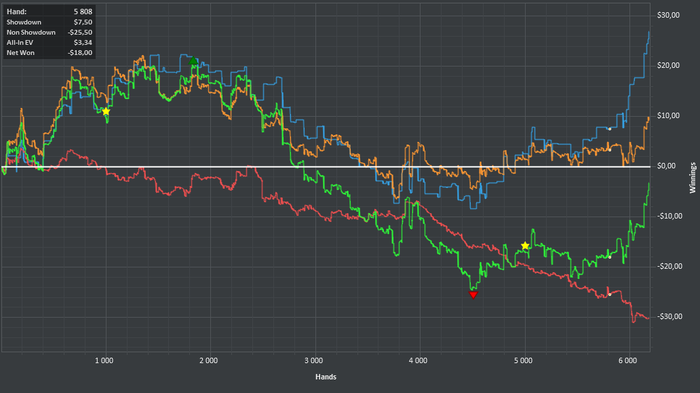Click the 3 000 hands axis label
The height and width of the screenshot is (393, 700).
point(313,361)
